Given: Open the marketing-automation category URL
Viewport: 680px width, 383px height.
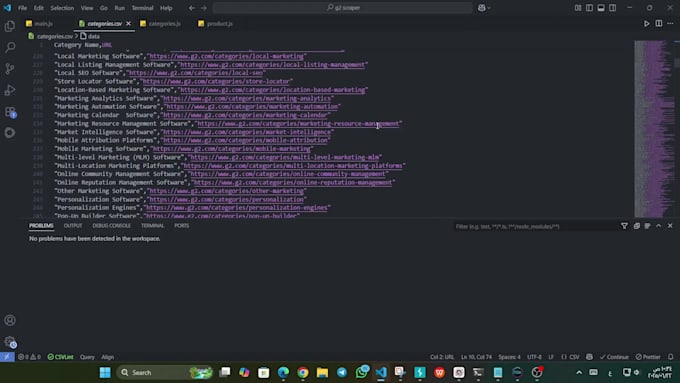Looking at the screenshot, I should tap(252, 107).
